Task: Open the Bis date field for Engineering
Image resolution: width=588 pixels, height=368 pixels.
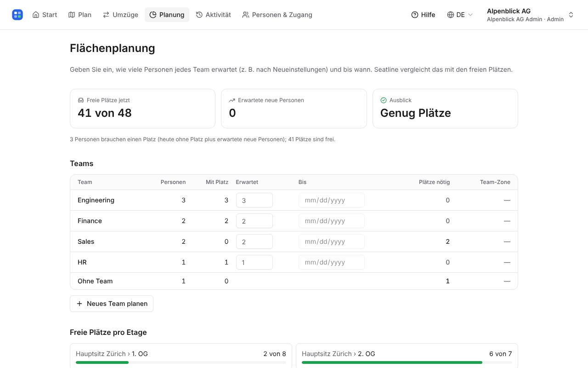Action: pos(332,200)
